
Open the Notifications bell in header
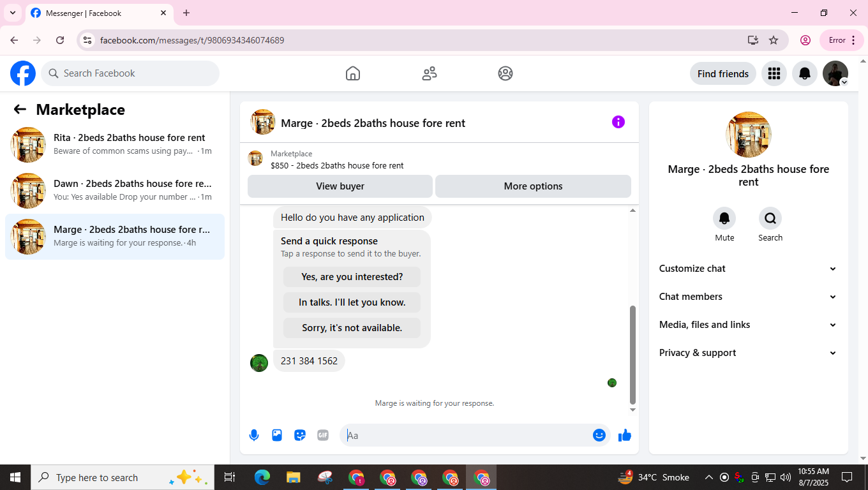805,73
